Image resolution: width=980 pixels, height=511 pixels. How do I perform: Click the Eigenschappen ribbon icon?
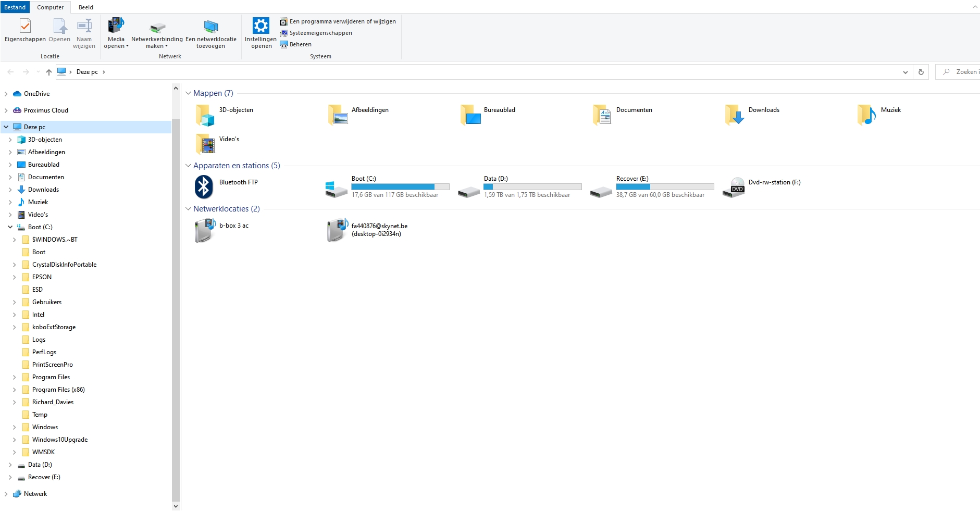click(25, 26)
